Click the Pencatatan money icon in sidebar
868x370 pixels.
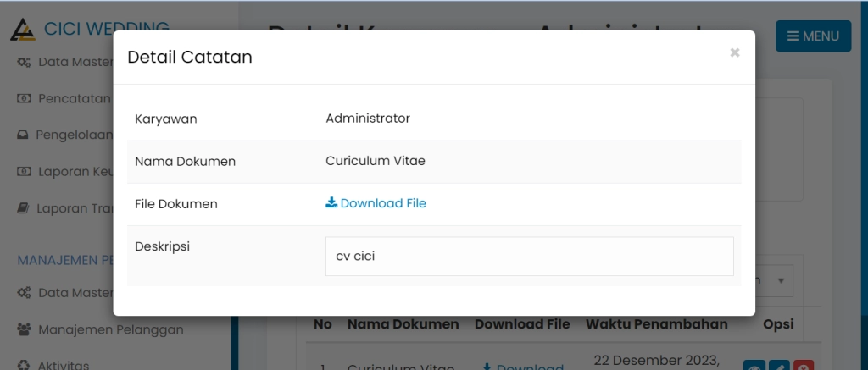click(x=25, y=98)
